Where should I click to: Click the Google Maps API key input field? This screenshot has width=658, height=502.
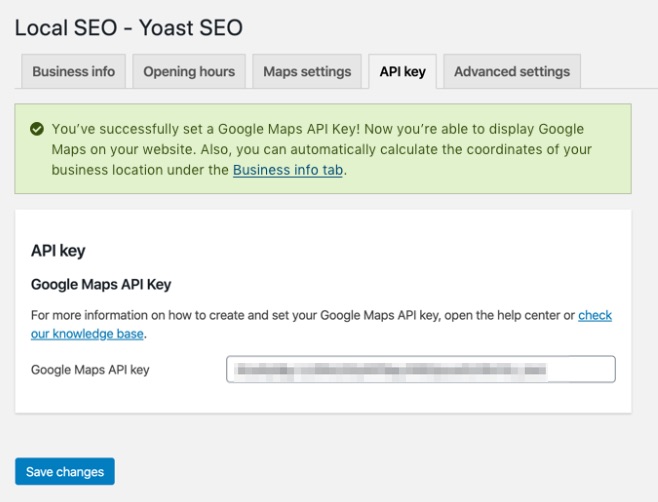(x=421, y=369)
